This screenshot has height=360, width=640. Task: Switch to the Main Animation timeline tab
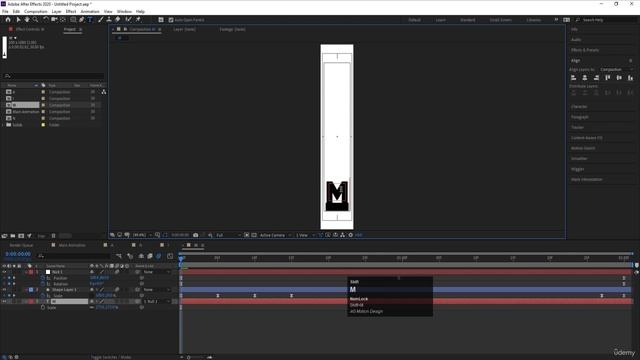(72, 245)
